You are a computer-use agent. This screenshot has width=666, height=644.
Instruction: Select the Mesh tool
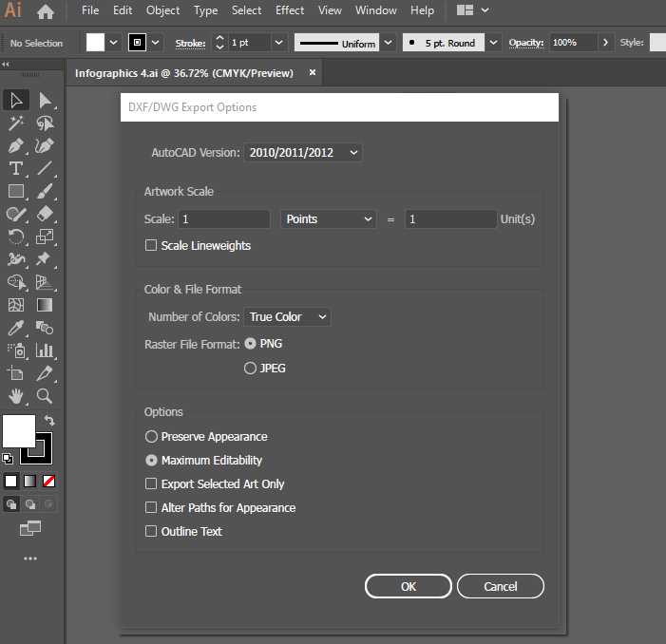[16, 305]
